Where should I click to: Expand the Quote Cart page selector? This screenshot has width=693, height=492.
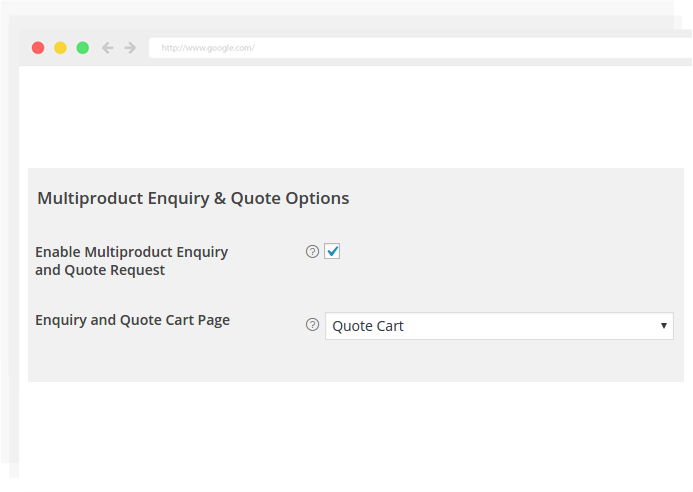(x=499, y=326)
